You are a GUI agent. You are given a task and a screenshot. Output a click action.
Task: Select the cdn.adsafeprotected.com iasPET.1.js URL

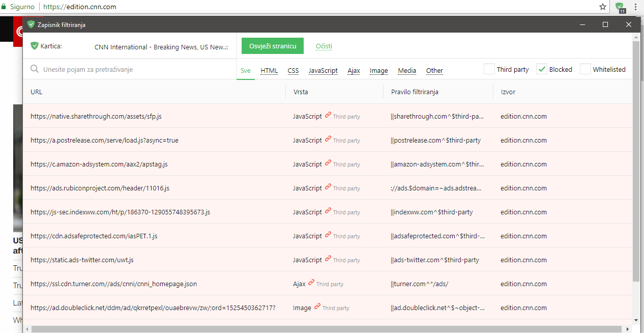(94, 236)
